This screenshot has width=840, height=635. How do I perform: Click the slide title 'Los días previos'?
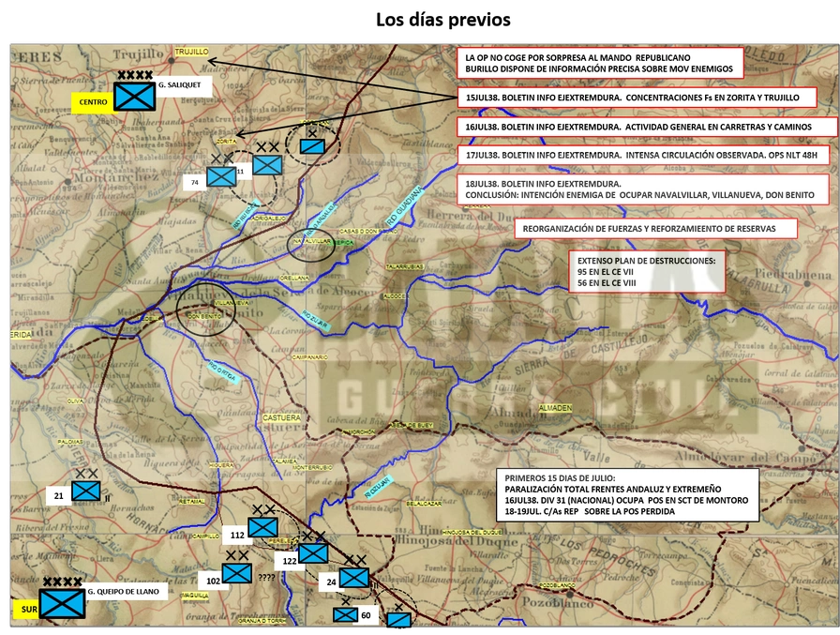(443, 20)
